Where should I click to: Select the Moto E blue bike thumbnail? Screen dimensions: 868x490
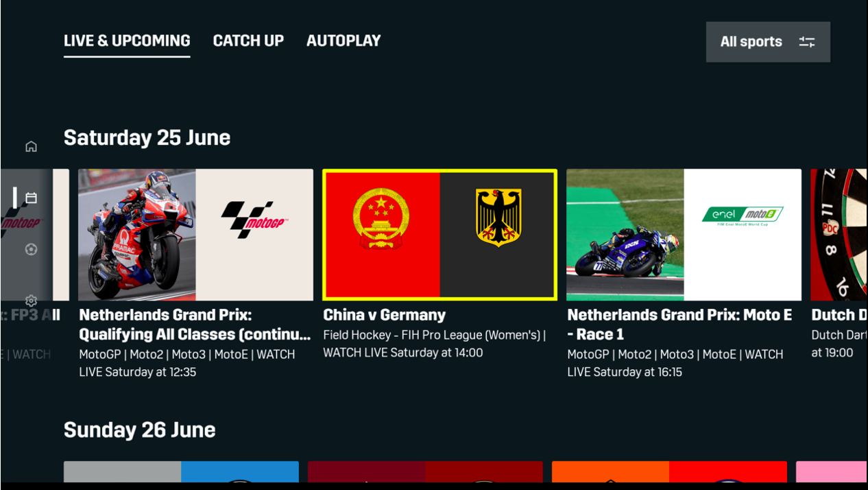(625, 235)
